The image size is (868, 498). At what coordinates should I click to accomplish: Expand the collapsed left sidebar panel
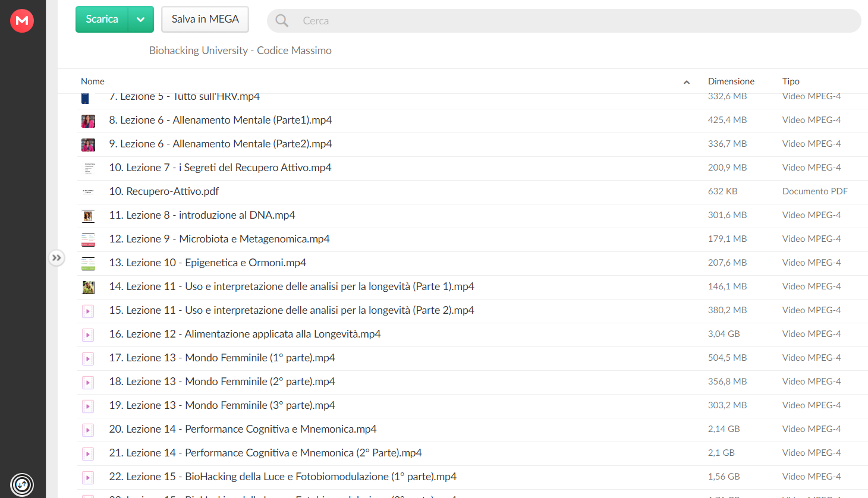coord(56,258)
